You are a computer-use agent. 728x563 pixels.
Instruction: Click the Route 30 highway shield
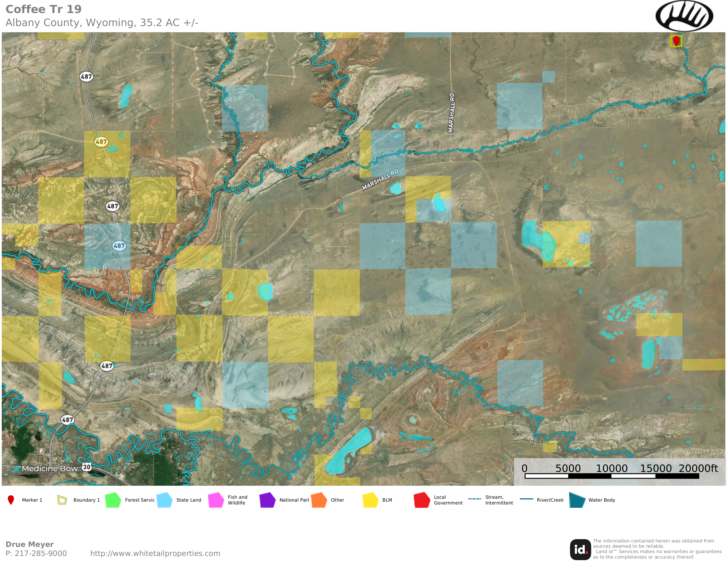point(87,467)
